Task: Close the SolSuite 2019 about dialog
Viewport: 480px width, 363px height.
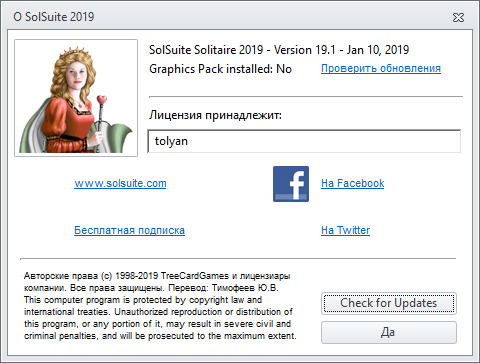Action: point(458,17)
